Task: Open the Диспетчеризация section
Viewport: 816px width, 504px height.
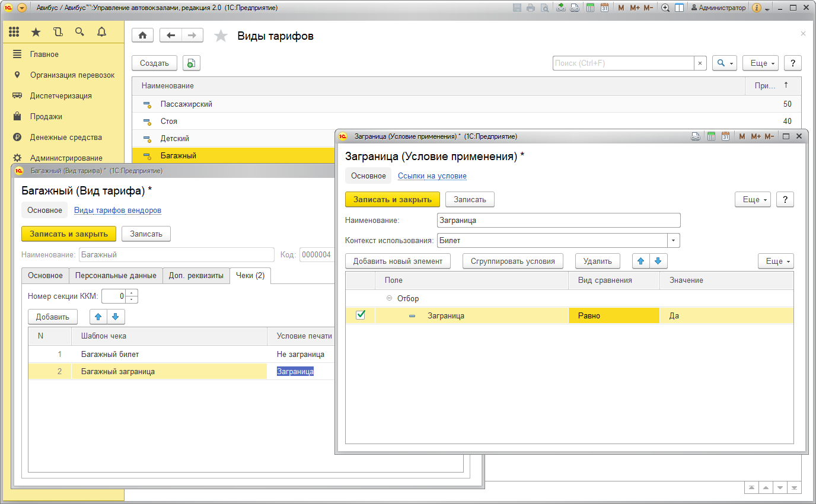Action: (x=61, y=96)
